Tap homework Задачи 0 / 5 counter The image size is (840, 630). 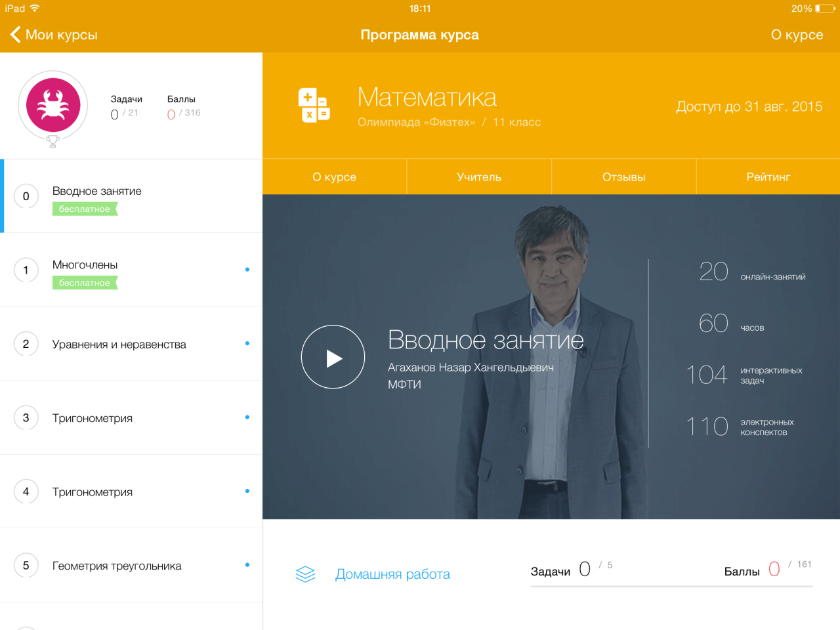click(572, 570)
